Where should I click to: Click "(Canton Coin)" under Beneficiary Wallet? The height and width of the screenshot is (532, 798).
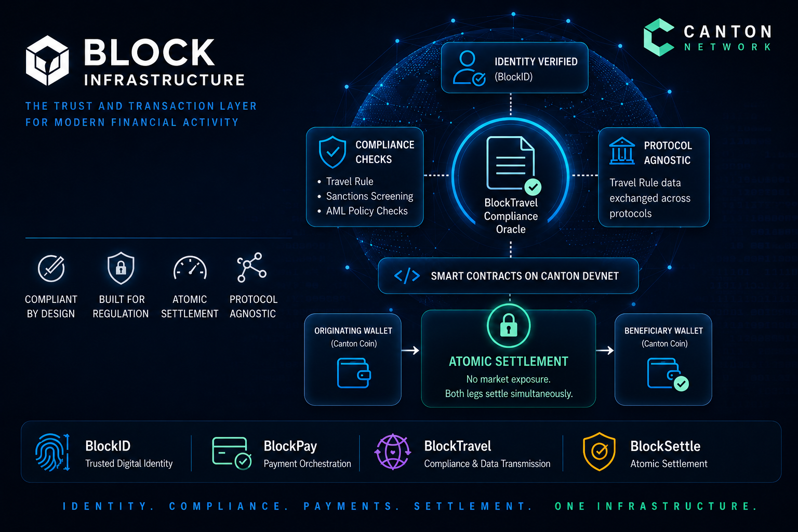click(664, 344)
